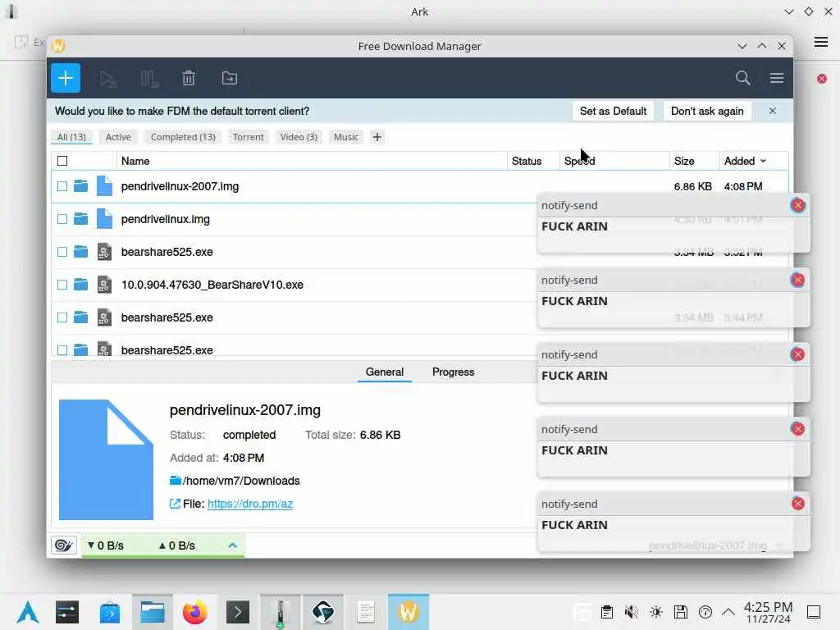This screenshot has width=840, height=630.
Task: Start selected downloads using the play icon
Action: point(107,79)
